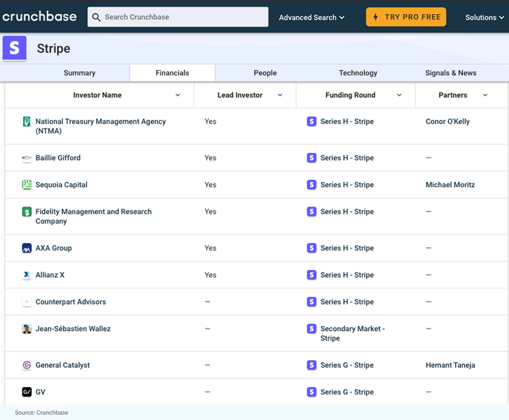This screenshot has width=509, height=420.
Task: Expand Lead Investor column chevron
Action: [280, 95]
